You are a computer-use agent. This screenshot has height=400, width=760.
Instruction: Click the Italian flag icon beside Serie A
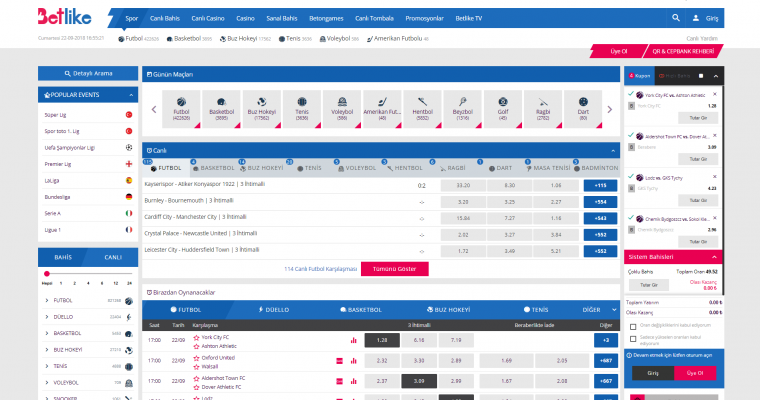(x=129, y=213)
